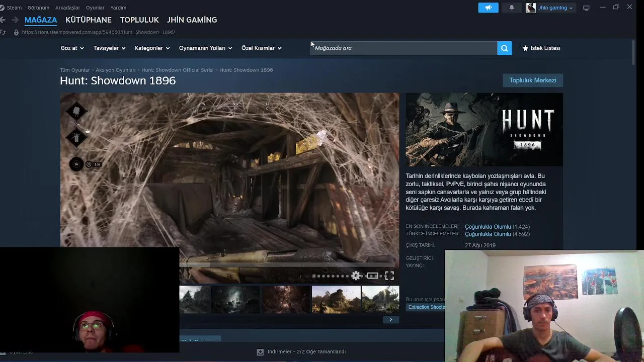
Task: Click the store page URL address
Action: coord(98,32)
